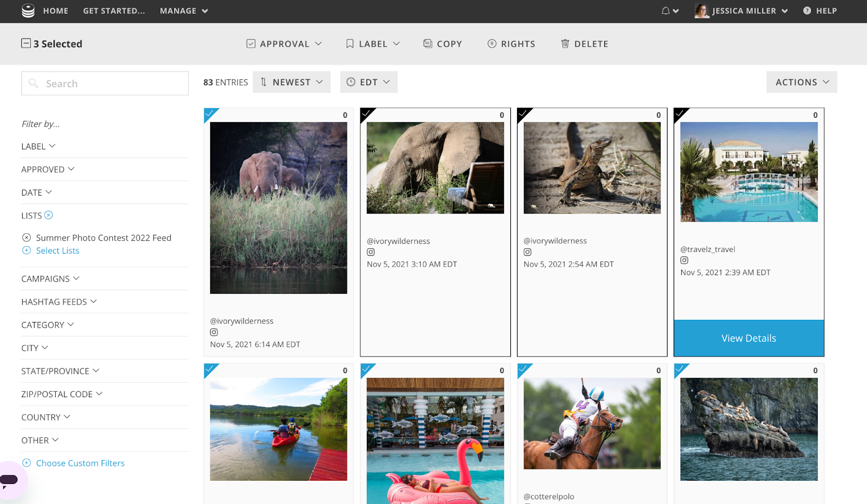Viewport: 867px width, 504px height.
Task: Click View Details on the resort pool card
Action: coord(748,338)
